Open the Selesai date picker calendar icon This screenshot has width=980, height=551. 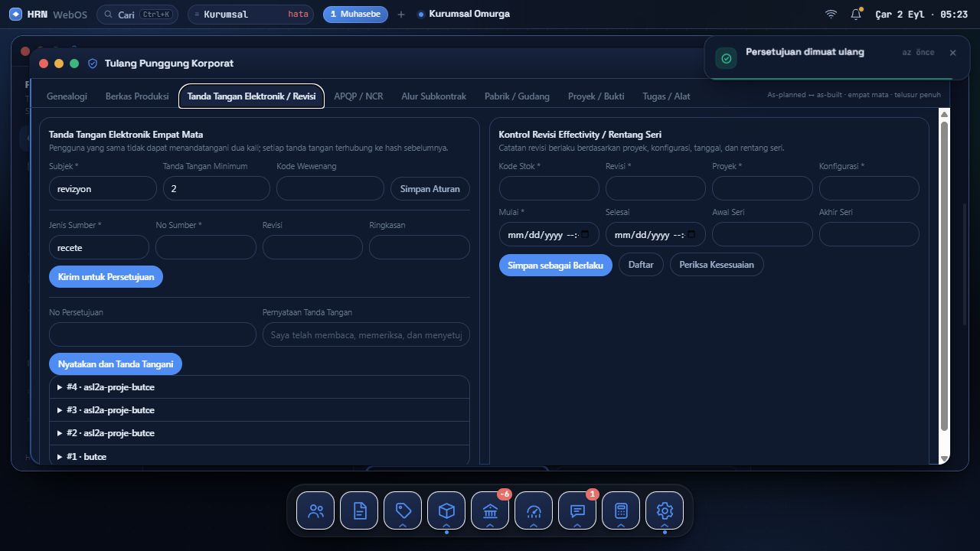point(692,234)
